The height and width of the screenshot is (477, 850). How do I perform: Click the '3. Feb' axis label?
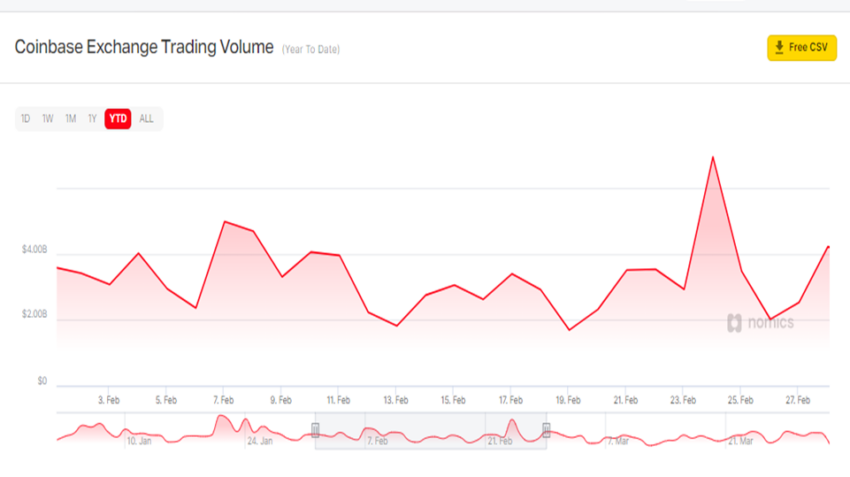[x=108, y=400]
